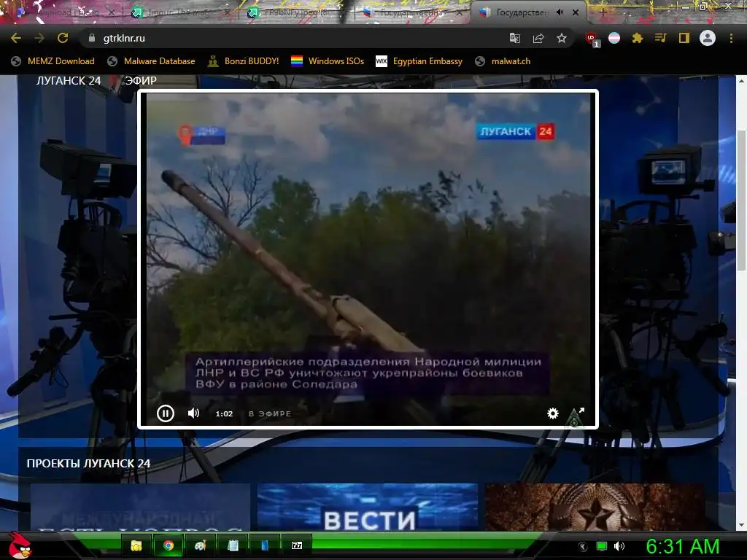Click the browser forward arrow

pos(39,38)
